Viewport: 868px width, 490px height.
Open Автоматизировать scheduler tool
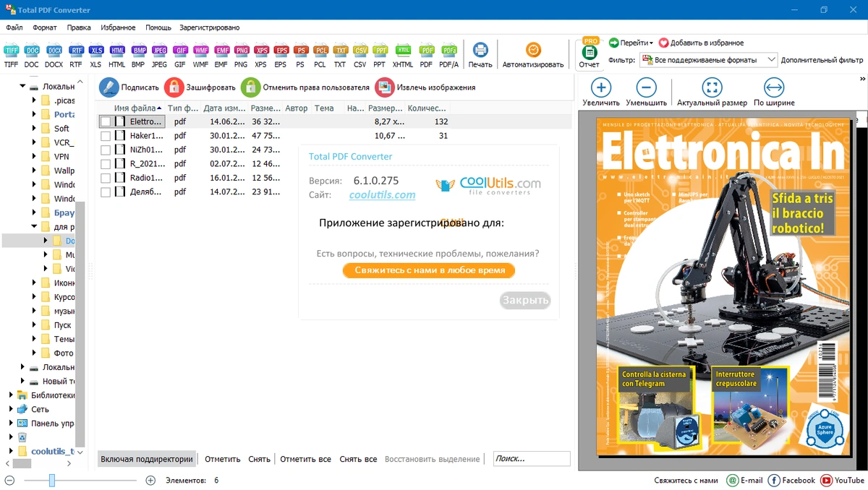[x=533, y=55]
